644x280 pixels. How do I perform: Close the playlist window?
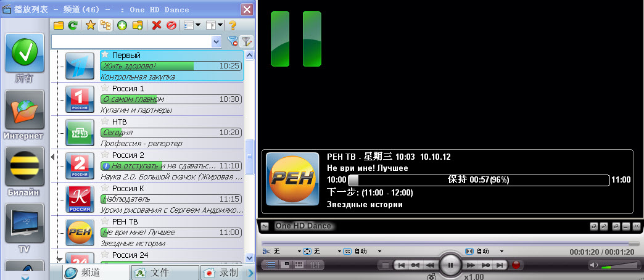point(247,9)
